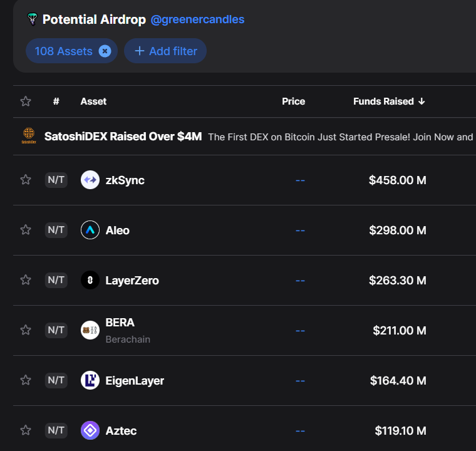Toggle the star in the table header
The height and width of the screenshot is (451, 476).
pyautogui.click(x=26, y=101)
